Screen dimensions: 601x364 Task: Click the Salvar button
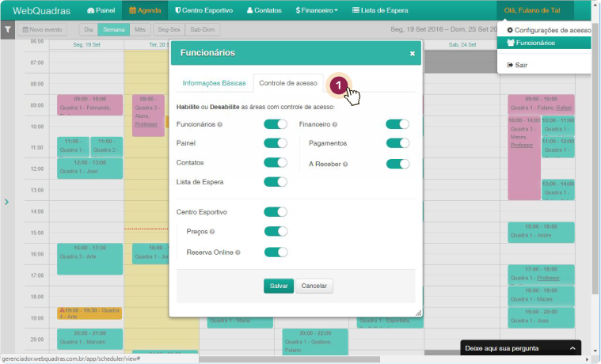(278, 286)
